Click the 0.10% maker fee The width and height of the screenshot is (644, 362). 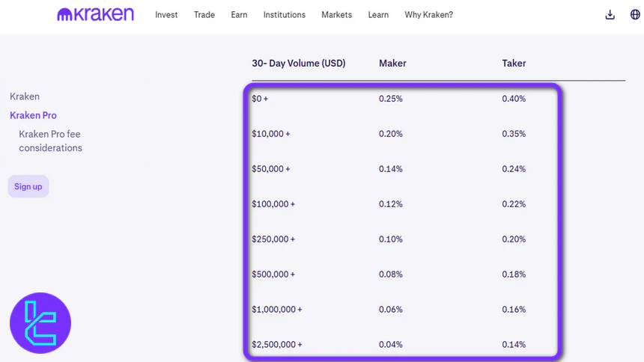click(391, 239)
